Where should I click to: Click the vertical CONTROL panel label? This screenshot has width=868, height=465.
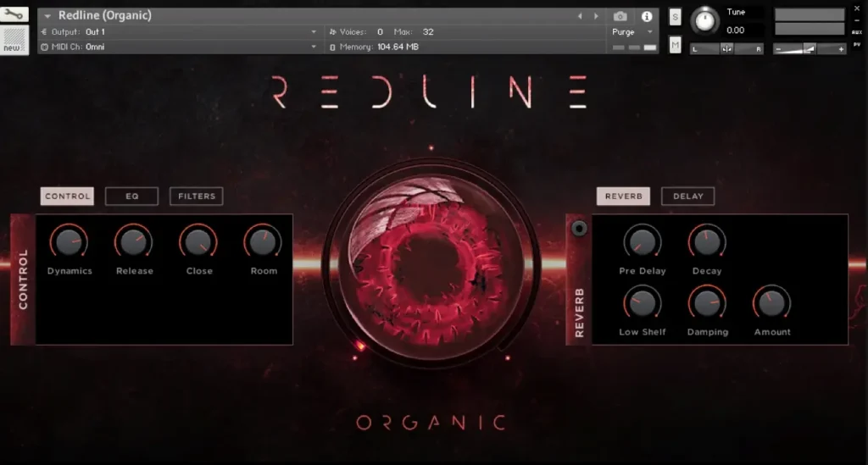(x=23, y=280)
